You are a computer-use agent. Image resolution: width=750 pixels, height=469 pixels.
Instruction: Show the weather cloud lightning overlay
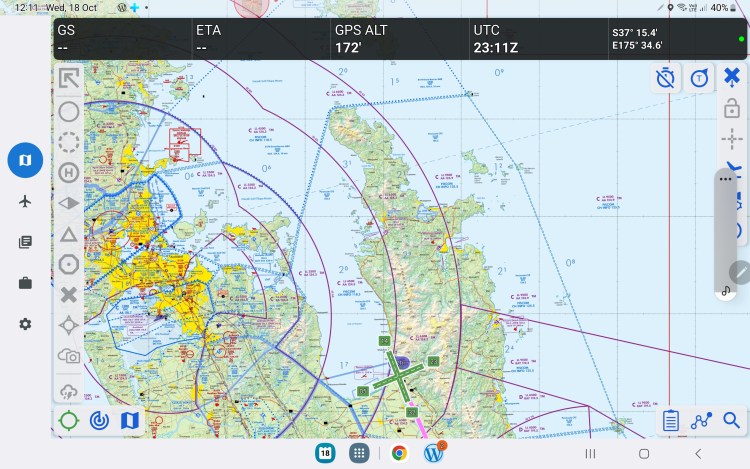click(x=69, y=389)
